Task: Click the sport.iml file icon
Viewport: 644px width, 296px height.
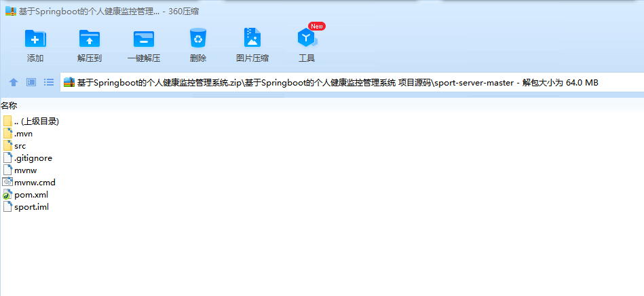Action: click(x=7, y=206)
